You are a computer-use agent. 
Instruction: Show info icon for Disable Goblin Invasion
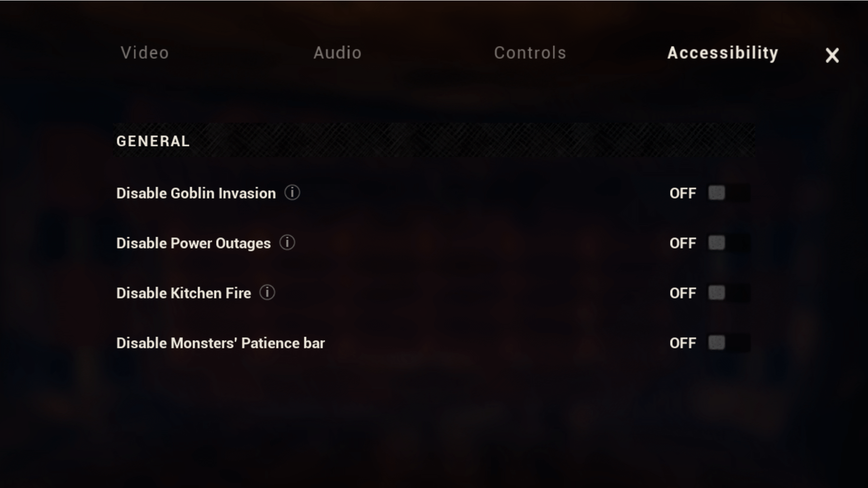[x=292, y=193]
